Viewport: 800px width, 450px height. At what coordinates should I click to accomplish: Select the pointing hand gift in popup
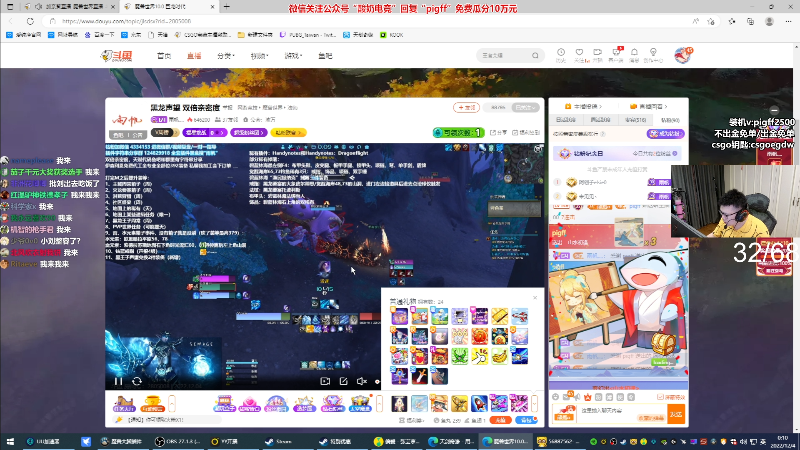click(x=480, y=356)
